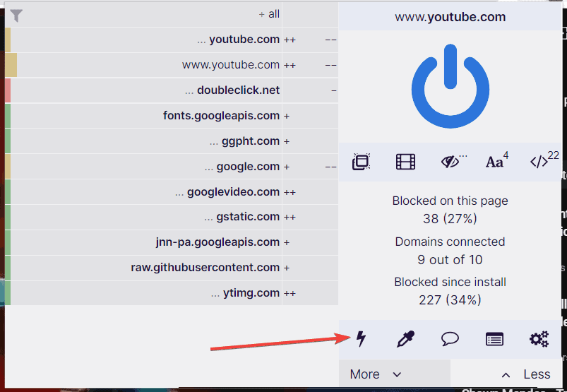567x392 pixels.
Task: Click the filter funnel icon
Action: tap(16, 16)
